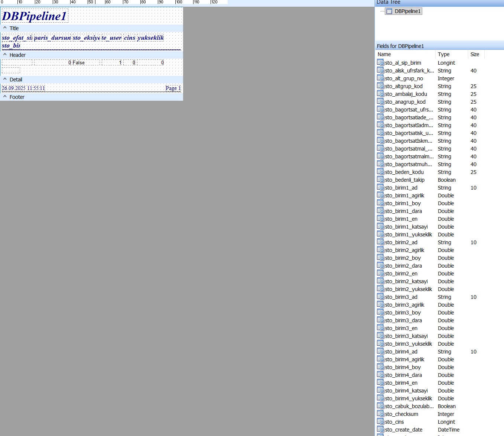This screenshot has height=436, width=504.
Task: Click the sto_al_sip_birim field icon
Action: (380, 62)
